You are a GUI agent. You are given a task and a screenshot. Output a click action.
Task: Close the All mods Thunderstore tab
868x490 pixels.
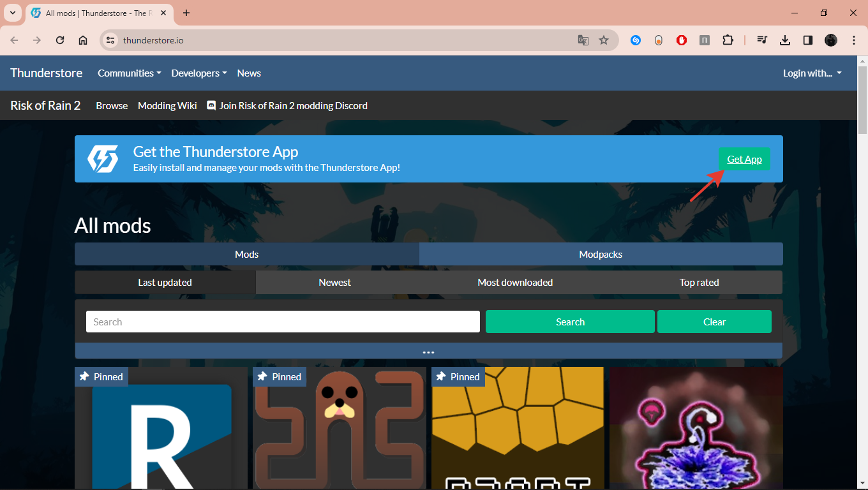tap(162, 13)
